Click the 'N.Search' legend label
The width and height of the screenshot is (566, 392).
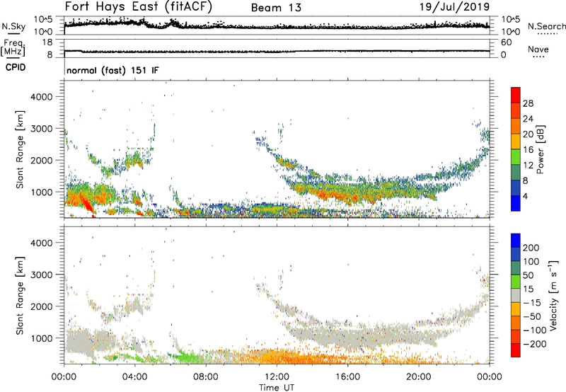pyautogui.click(x=546, y=26)
